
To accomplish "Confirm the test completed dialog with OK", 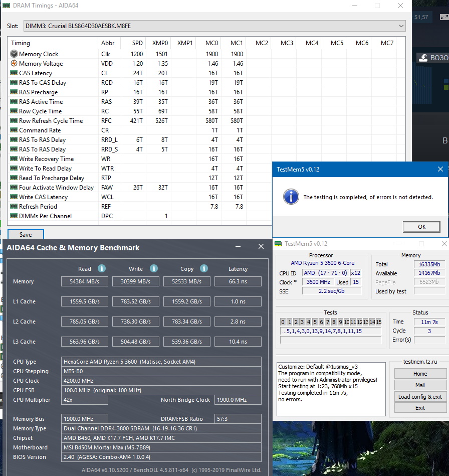I will pyautogui.click(x=421, y=227).
